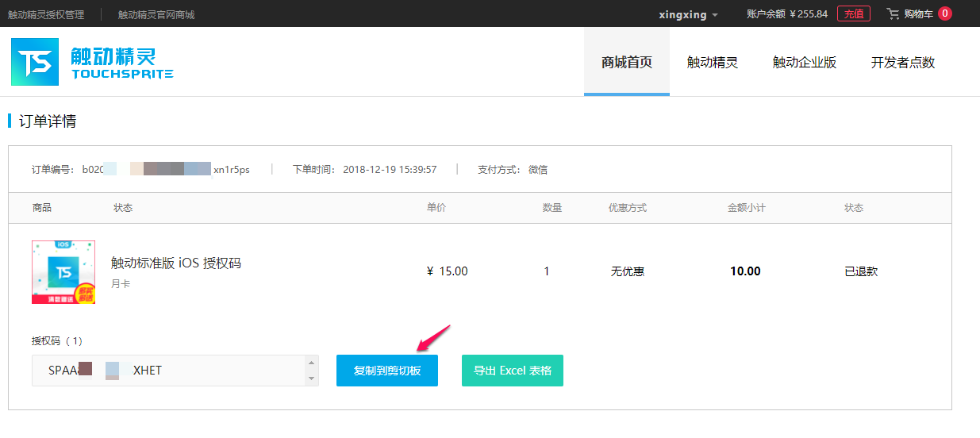Viewport: 980px width, 438px height.
Task: Open 开发者点数 nav tab
Action: (x=903, y=62)
